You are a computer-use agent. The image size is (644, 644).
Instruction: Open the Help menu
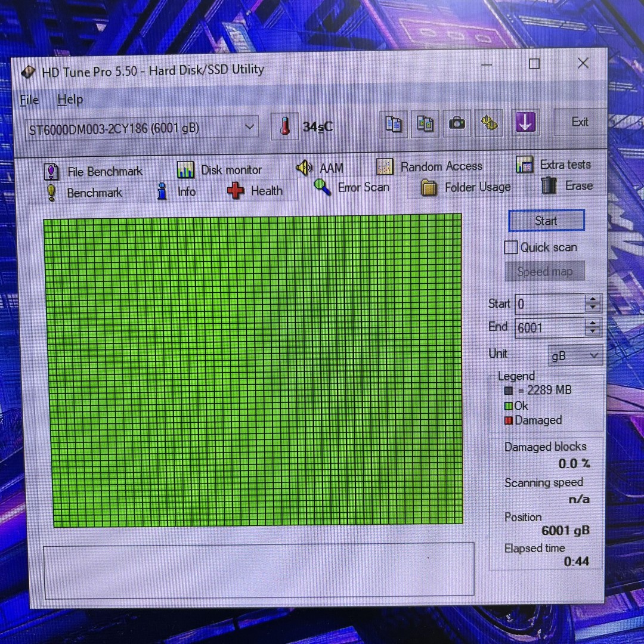click(x=70, y=100)
